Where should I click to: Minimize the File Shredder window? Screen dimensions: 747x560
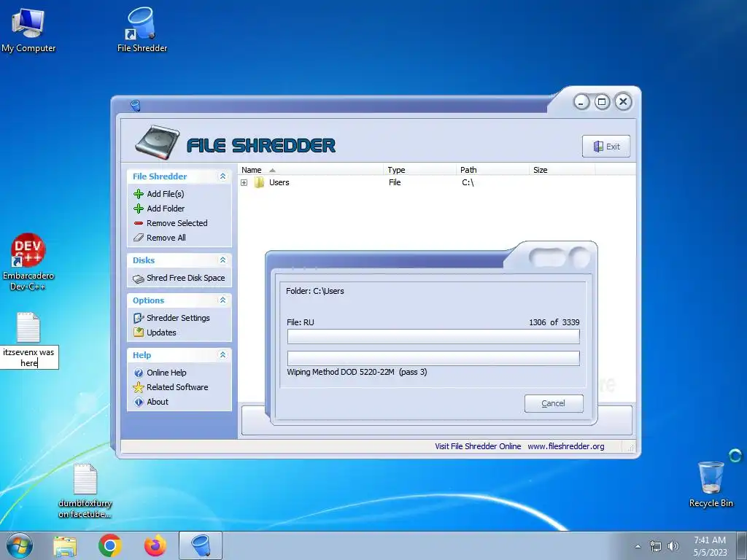pyautogui.click(x=581, y=102)
